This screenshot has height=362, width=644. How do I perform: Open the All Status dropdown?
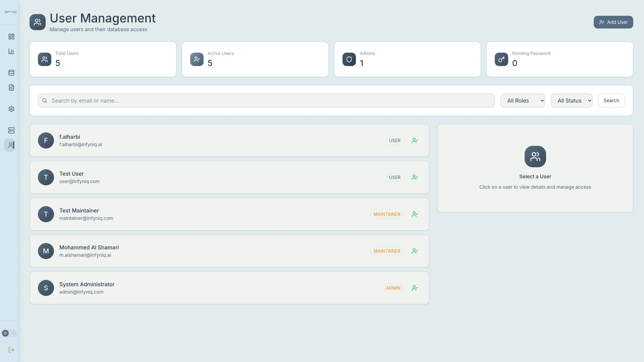[x=572, y=100]
